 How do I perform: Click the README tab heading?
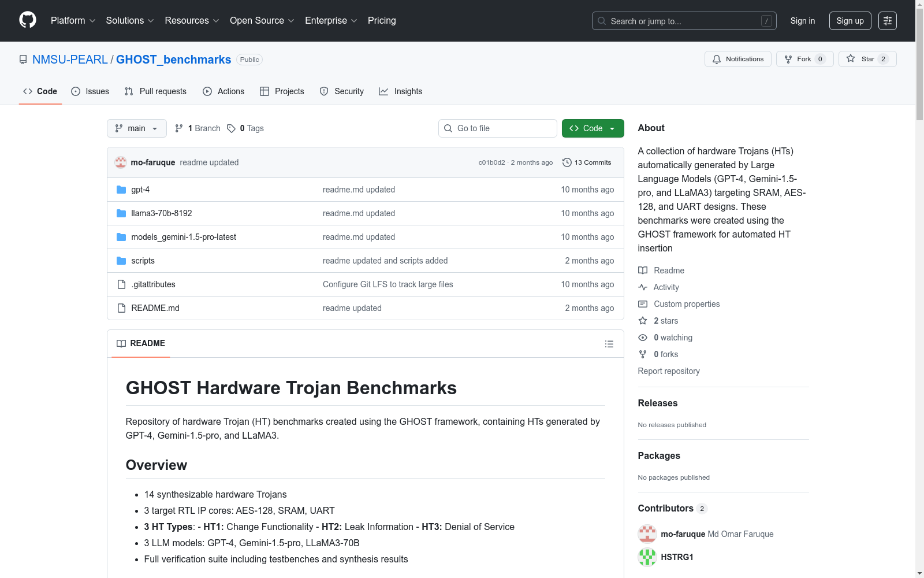141,343
